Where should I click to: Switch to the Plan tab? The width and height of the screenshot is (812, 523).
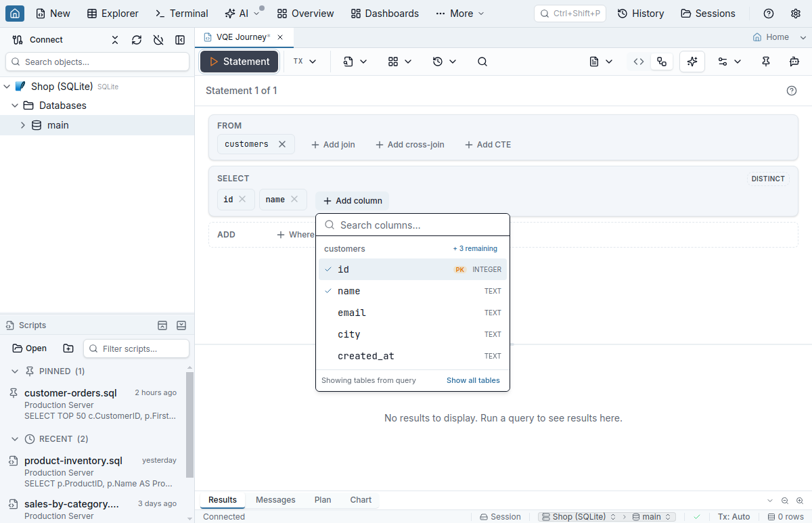coord(323,500)
